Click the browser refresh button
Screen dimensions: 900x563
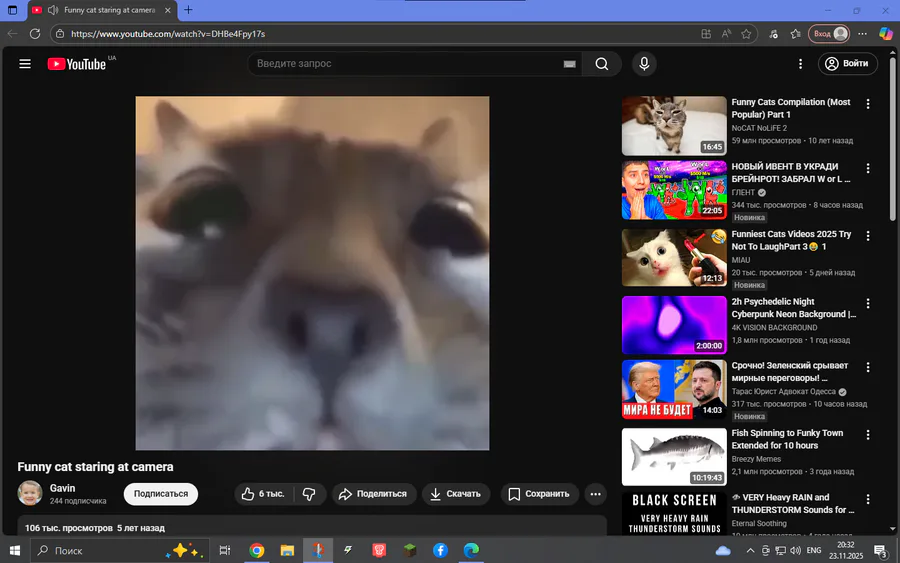(35, 34)
